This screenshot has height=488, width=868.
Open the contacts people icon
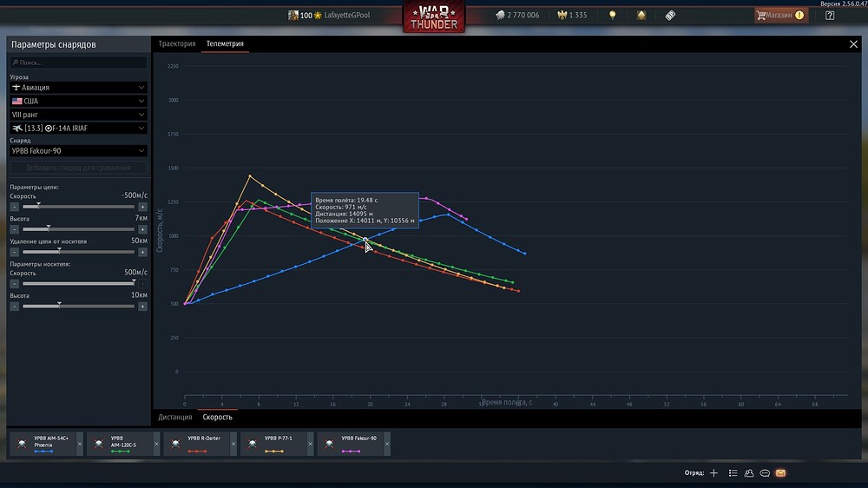[749, 473]
